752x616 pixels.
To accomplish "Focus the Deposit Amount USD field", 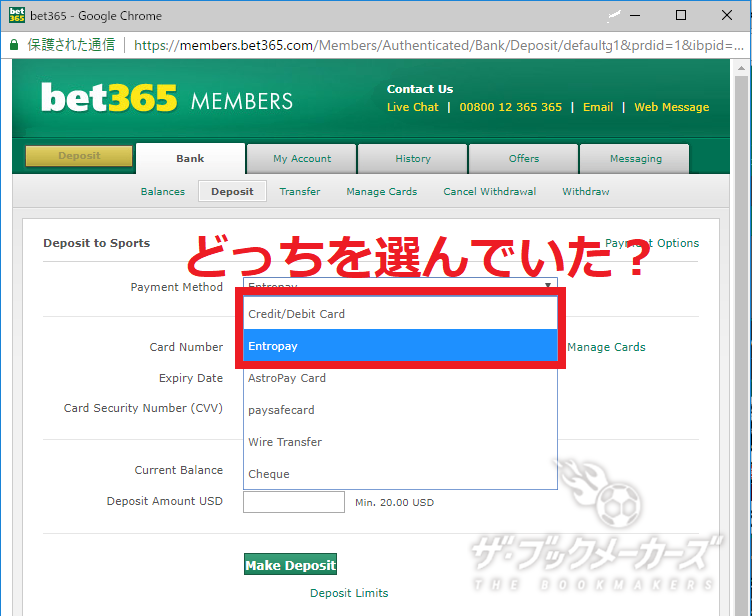I will click(x=294, y=502).
